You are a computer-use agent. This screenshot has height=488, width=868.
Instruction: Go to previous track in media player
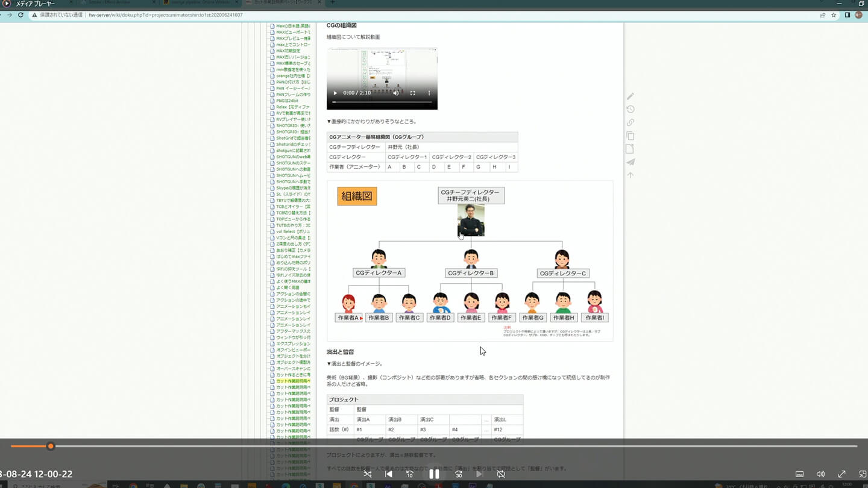(389, 474)
